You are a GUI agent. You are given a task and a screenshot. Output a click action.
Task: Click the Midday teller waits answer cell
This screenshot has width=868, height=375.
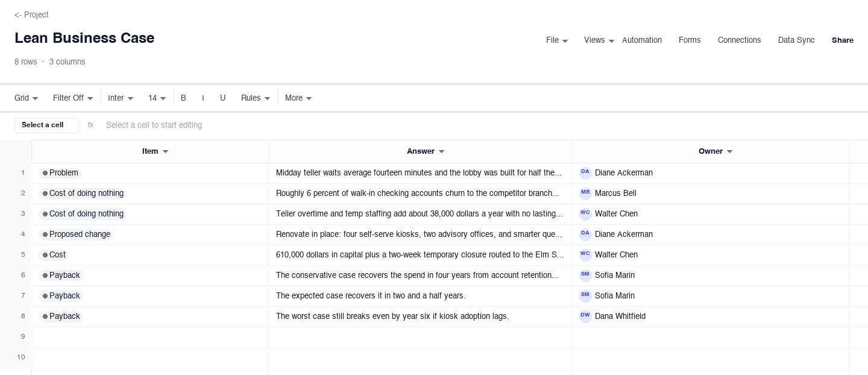(421, 173)
